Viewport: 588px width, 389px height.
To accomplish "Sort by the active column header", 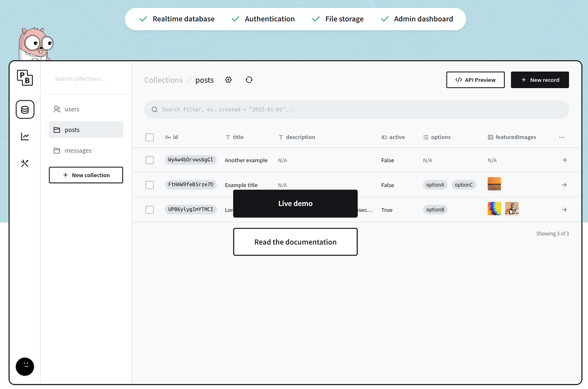I will [393, 137].
